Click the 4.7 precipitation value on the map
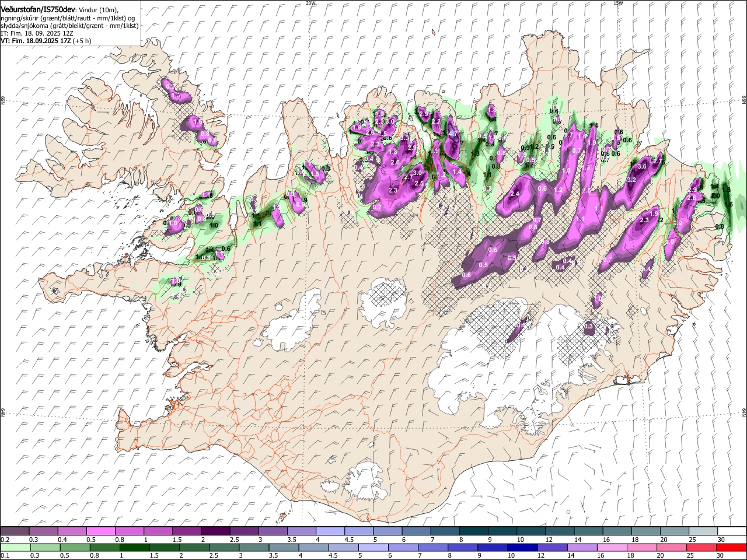Image resolution: width=747 pixels, height=560 pixels. point(452,134)
